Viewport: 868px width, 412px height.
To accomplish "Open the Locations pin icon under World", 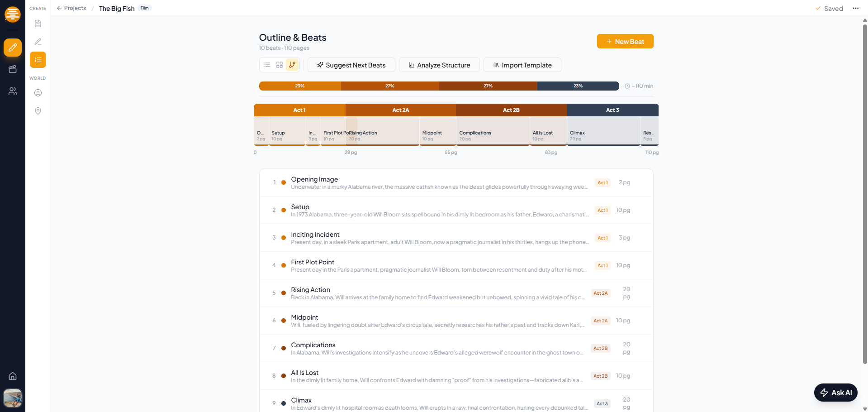I will 38,111.
